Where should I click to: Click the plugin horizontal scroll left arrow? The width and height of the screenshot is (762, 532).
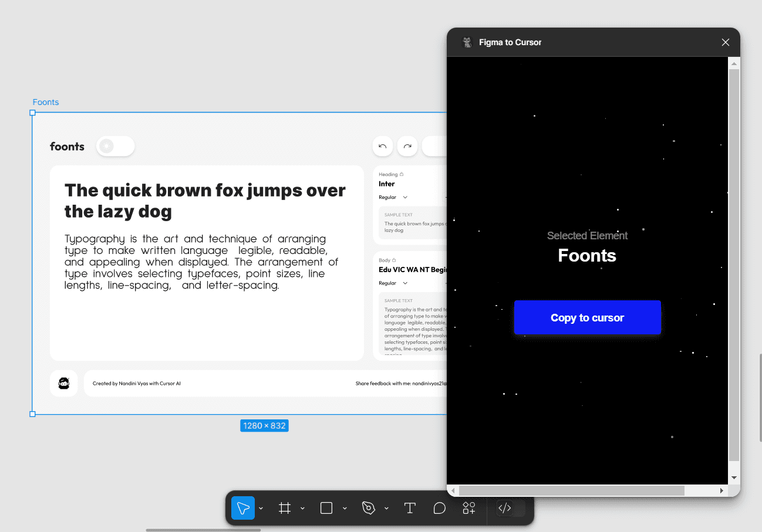[x=453, y=490]
